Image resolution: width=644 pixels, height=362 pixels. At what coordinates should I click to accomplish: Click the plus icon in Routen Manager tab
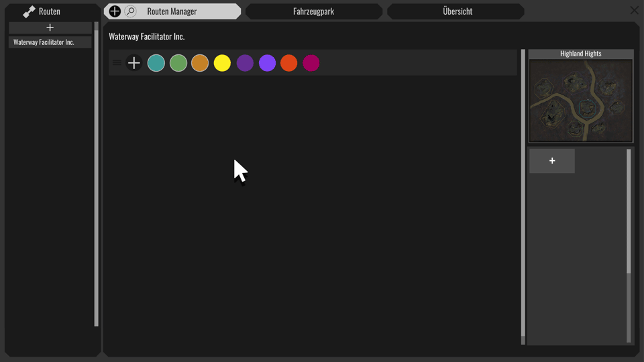pos(115,11)
